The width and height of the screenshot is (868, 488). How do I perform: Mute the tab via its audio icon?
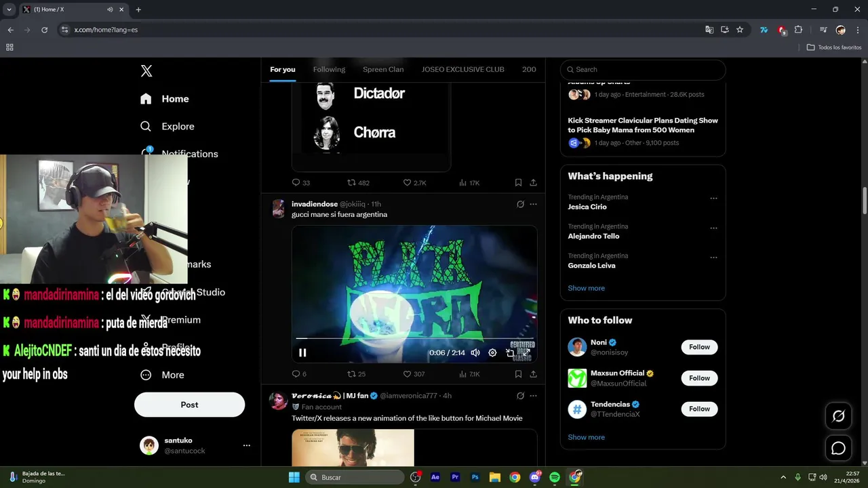(110, 9)
